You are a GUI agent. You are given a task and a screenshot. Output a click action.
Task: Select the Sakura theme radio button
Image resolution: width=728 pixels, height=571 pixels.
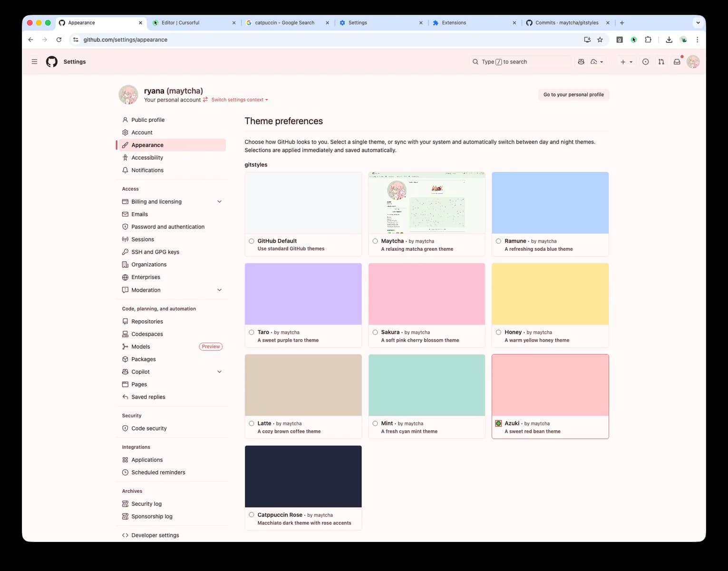375,332
